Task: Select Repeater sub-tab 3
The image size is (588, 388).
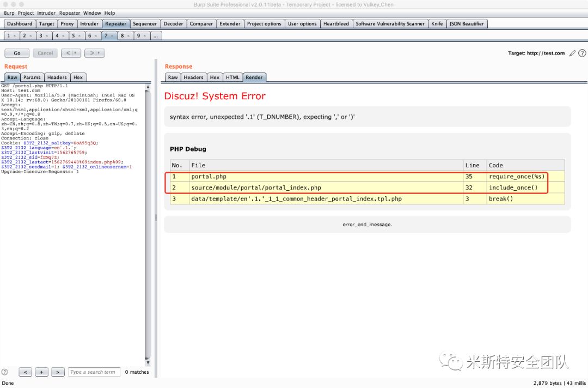Action: pyautogui.click(x=41, y=36)
